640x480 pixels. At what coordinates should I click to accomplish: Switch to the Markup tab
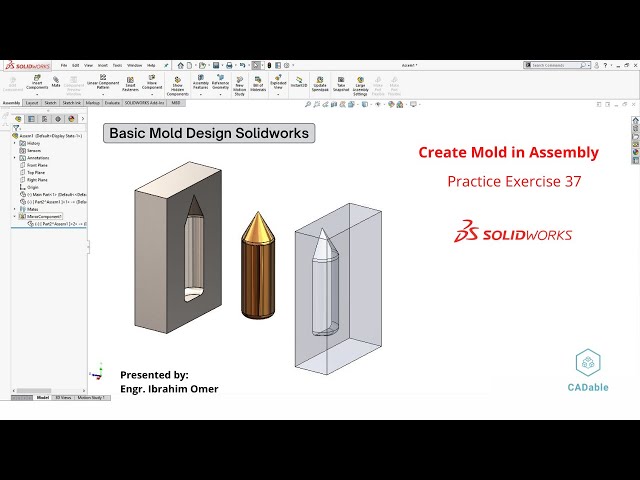[93, 103]
